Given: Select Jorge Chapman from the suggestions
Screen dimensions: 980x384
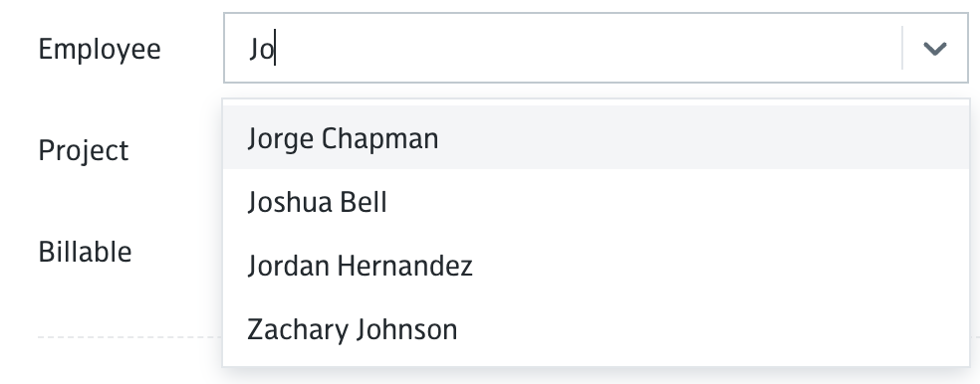Looking at the screenshot, I should click(x=596, y=137).
